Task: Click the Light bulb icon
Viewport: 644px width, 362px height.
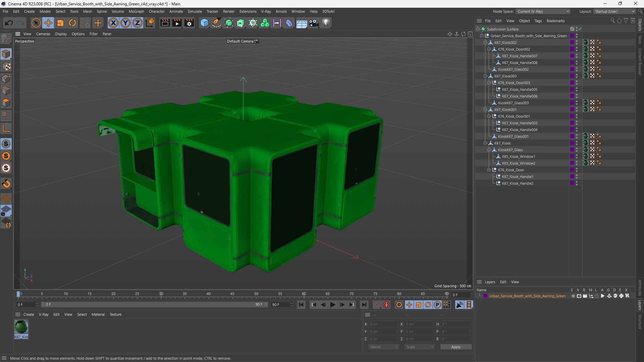Action: pos(326,23)
